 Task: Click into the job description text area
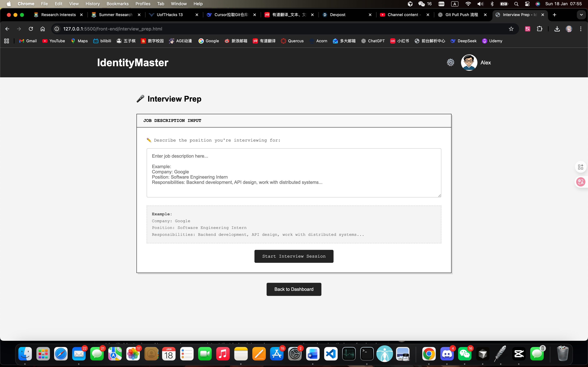click(x=294, y=173)
